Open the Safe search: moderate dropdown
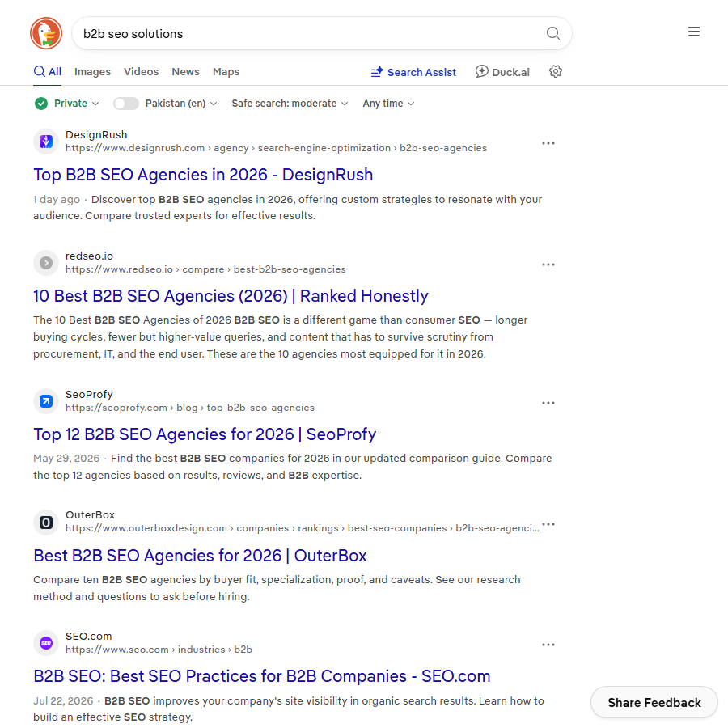The width and height of the screenshot is (728, 728). [290, 103]
